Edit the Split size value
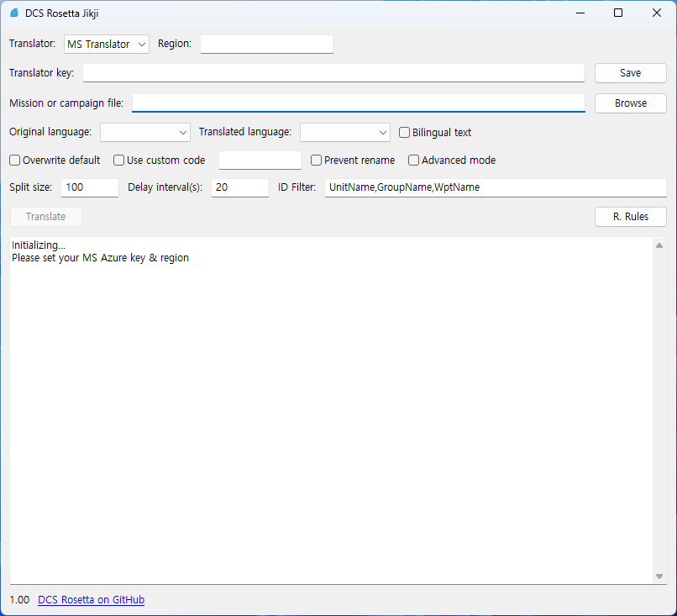Viewport: 677px width, 616px height. 89,187
